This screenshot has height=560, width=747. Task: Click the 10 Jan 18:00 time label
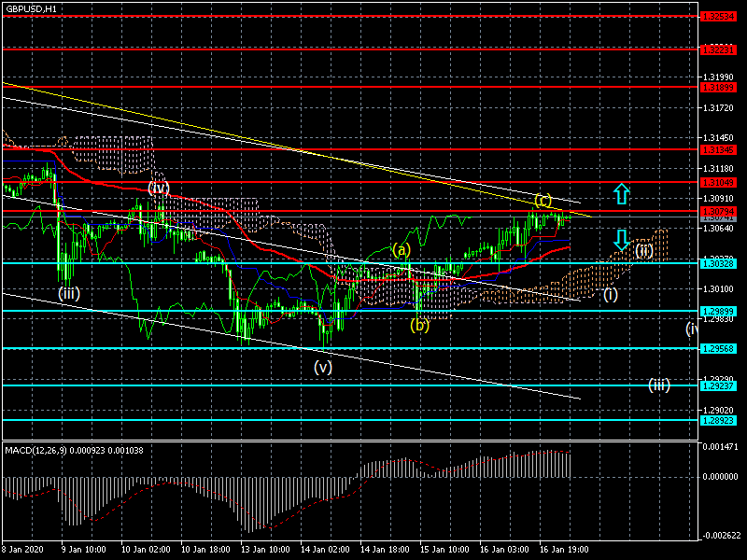point(205,549)
